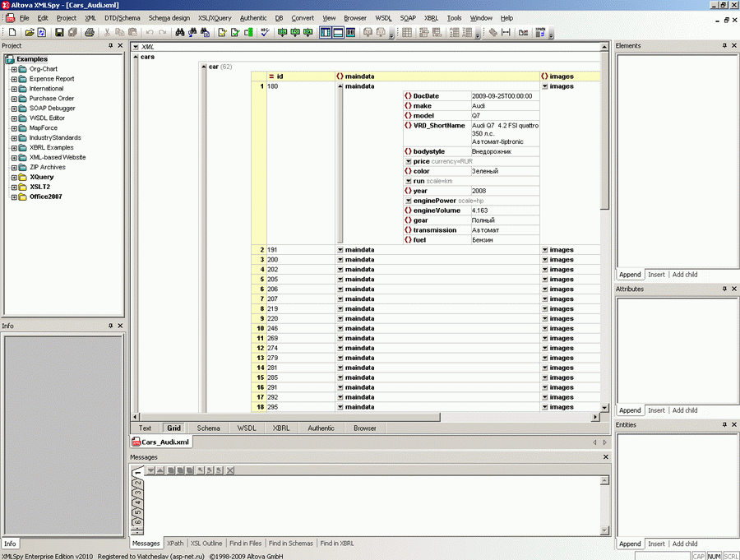Click the model value Q7 cell
Image resolution: width=740 pixels, height=560 pixels.
click(x=505, y=116)
